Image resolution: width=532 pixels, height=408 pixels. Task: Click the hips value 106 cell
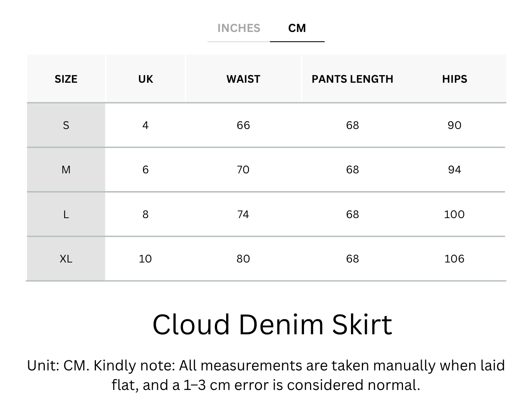coord(454,259)
